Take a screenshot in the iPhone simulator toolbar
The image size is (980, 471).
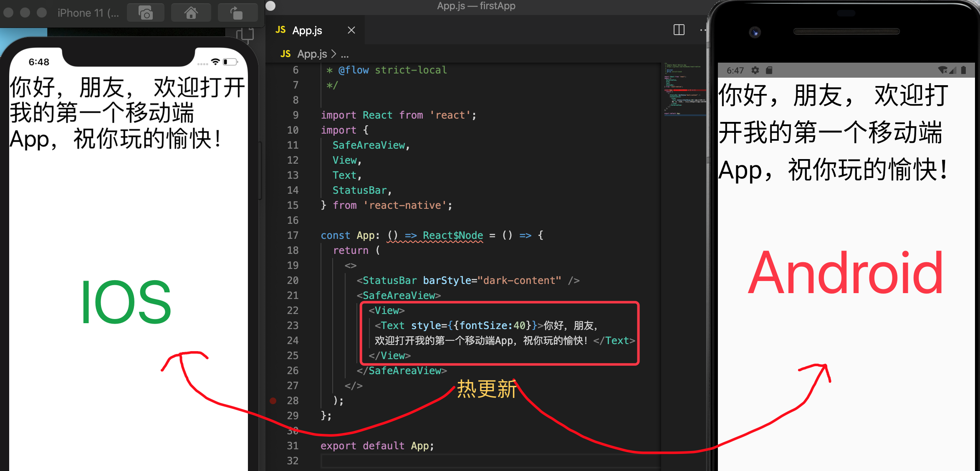(x=146, y=13)
